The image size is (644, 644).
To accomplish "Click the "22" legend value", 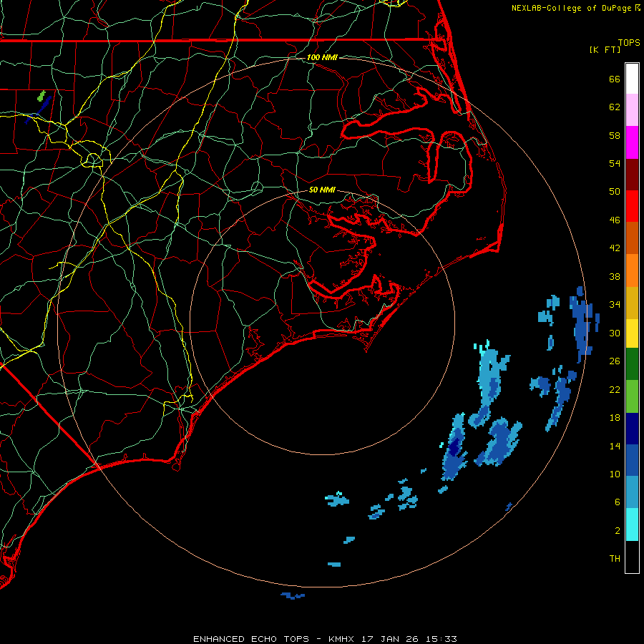I will 615,389.
